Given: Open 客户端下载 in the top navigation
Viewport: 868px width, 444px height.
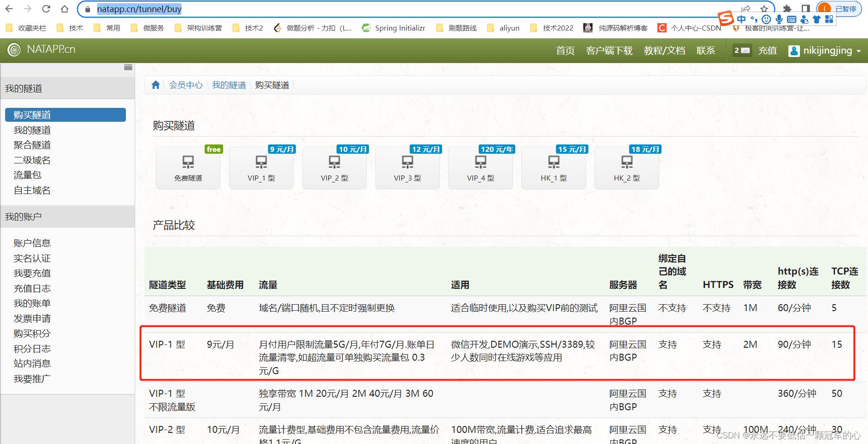Looking at the screenshot, I should tap(609, 50).
